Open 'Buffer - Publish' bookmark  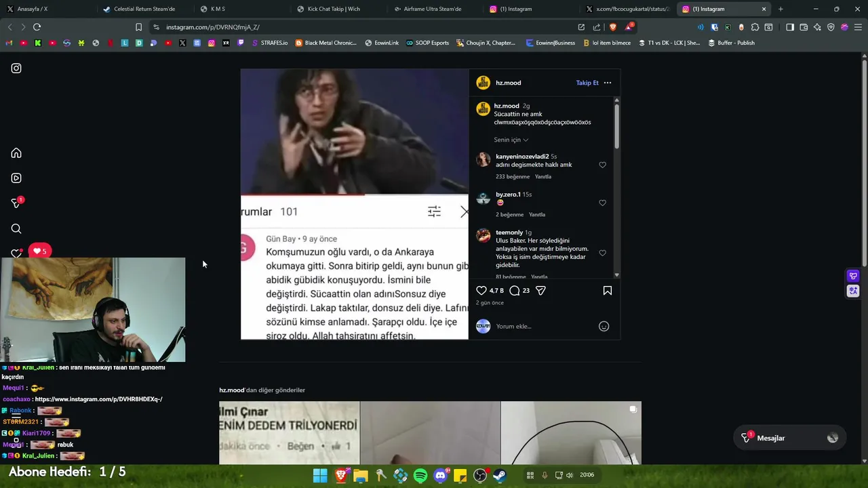(732, 43)
